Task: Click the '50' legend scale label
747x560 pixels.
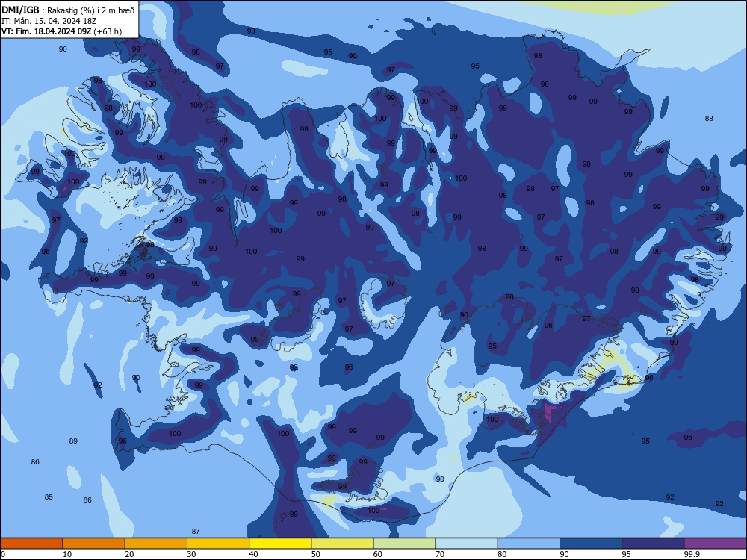Action: click(316, 554)
